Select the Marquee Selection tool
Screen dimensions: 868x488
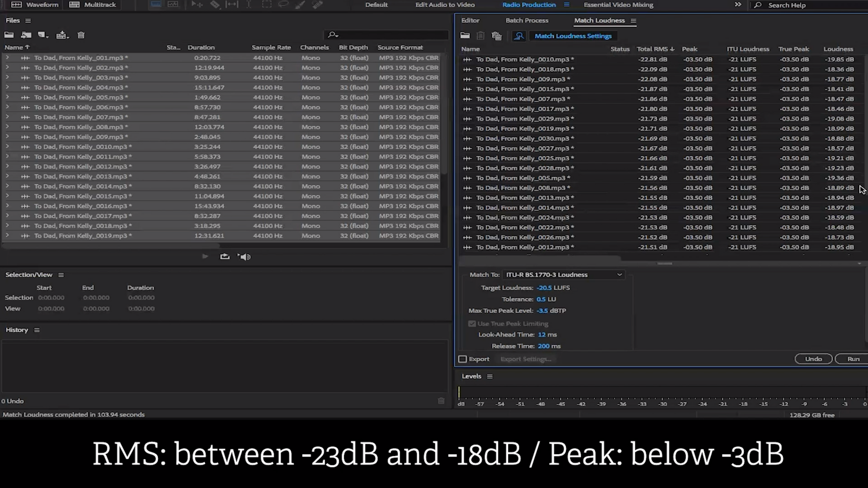[x=266, y=4]
